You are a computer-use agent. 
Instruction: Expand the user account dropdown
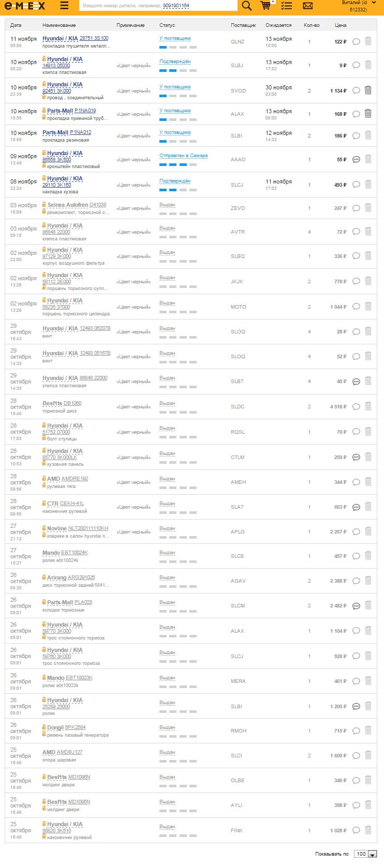pos(374,3)
